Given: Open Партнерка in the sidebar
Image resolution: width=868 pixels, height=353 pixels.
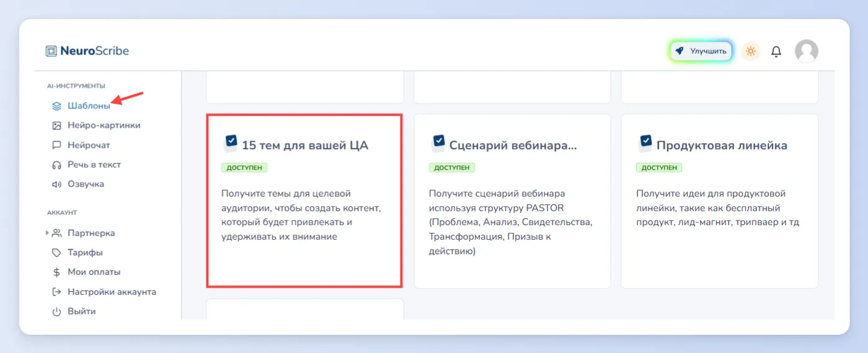Looking at the screenshot, I should tap(91, 233).
